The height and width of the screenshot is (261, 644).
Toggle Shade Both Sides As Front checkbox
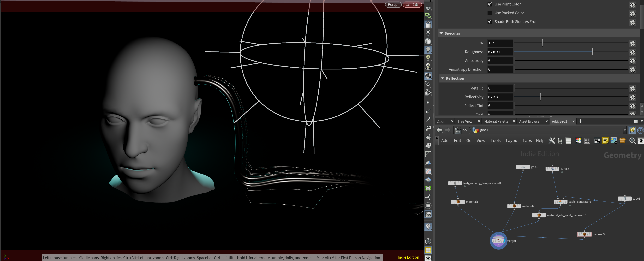(x=490, y=22)
